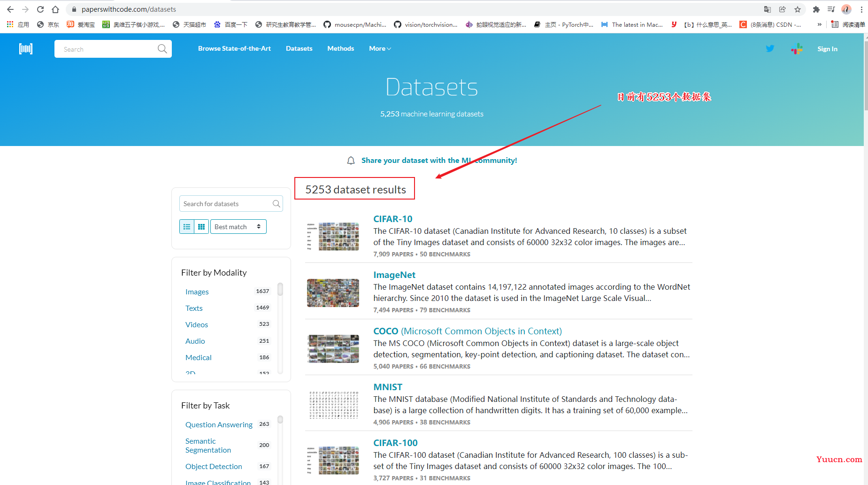Filter by Videos modality

tap(197, 324)
